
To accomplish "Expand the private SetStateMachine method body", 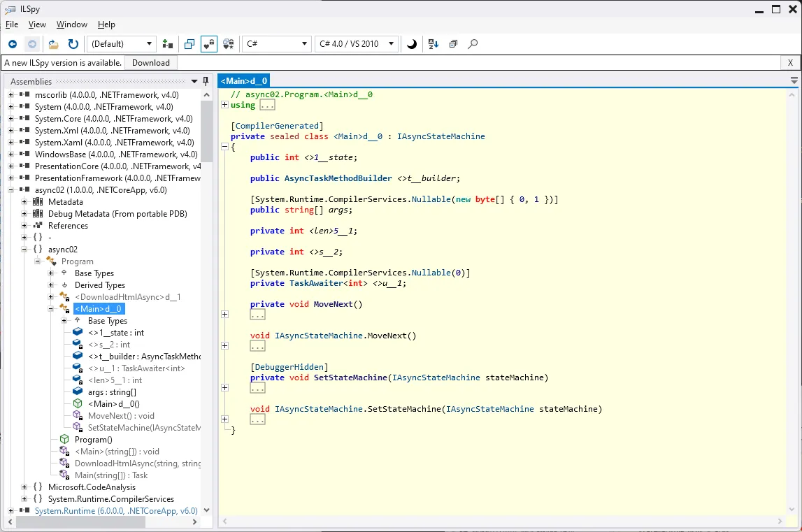I will (224, 388).
